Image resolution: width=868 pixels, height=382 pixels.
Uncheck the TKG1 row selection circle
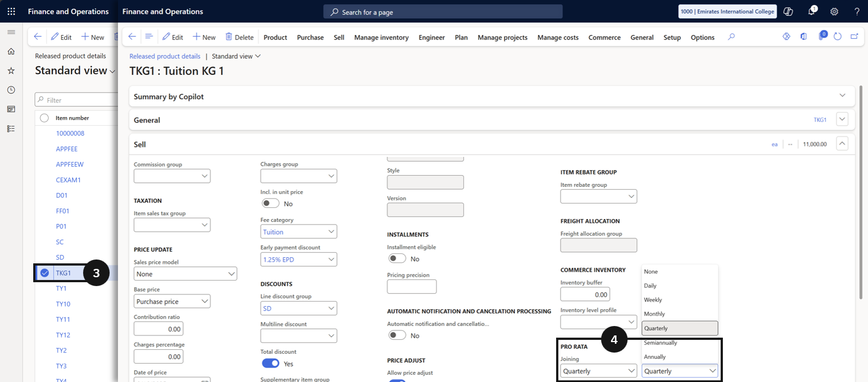pos(44,273)
